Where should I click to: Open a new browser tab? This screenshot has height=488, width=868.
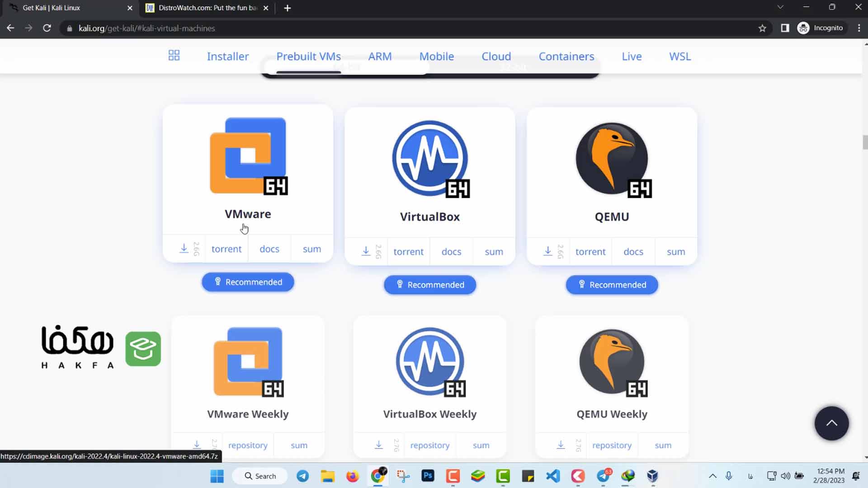tap(288, 8)
